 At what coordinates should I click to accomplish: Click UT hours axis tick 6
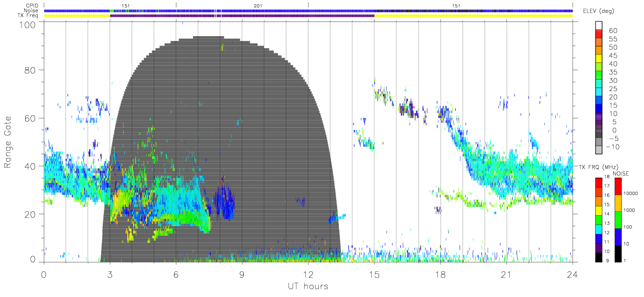(x=176, y=274)
